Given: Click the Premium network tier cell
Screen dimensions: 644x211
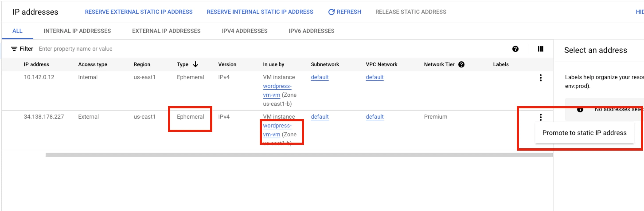Looking at the screenshot, I should tap(435, 117).
